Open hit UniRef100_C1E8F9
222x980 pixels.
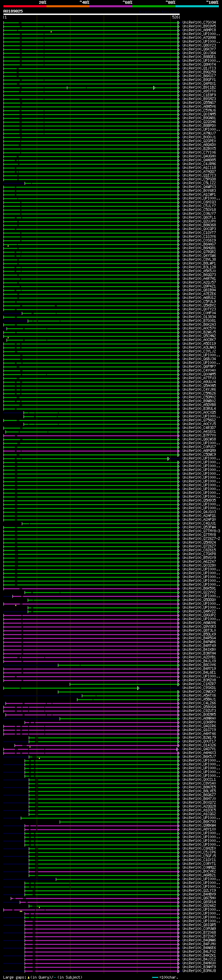199,95
